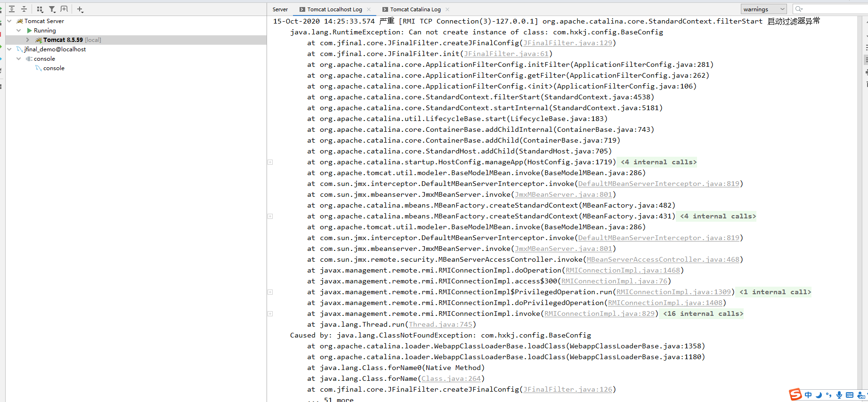
Task: Click the Open in New Tab icon
Action: point(64,9)
